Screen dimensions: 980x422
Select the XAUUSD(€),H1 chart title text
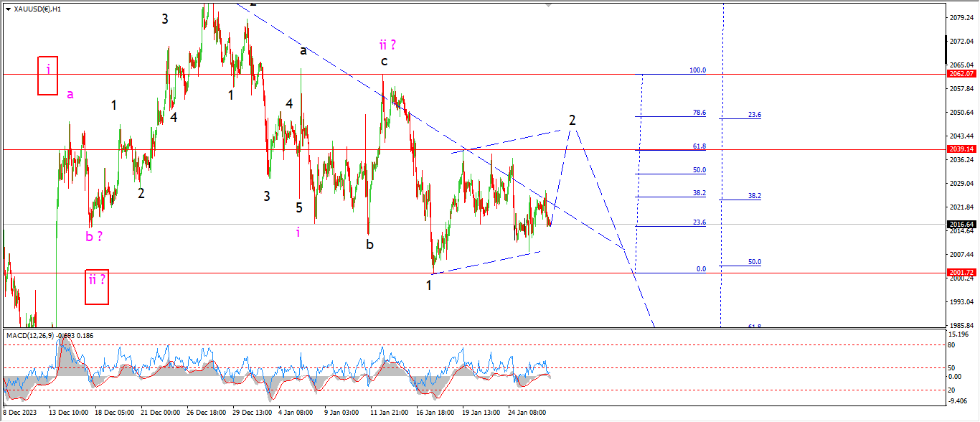(36, 9)
